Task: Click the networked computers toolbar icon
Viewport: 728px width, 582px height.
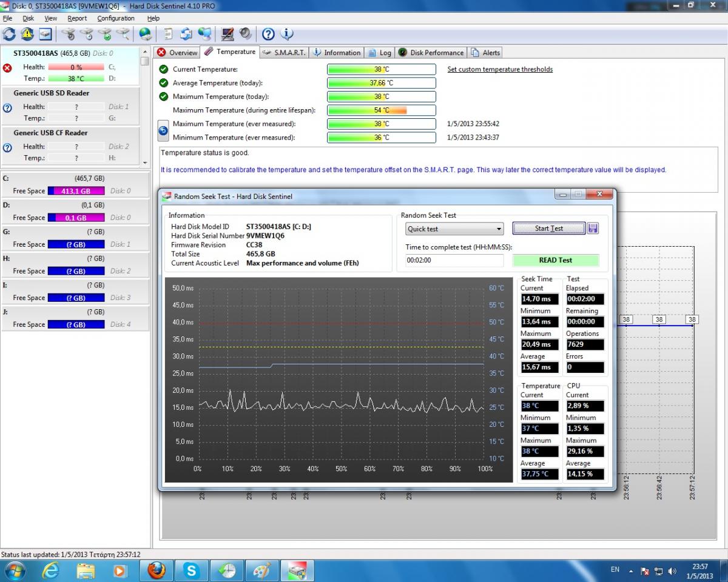Action: tap(205, 34)
